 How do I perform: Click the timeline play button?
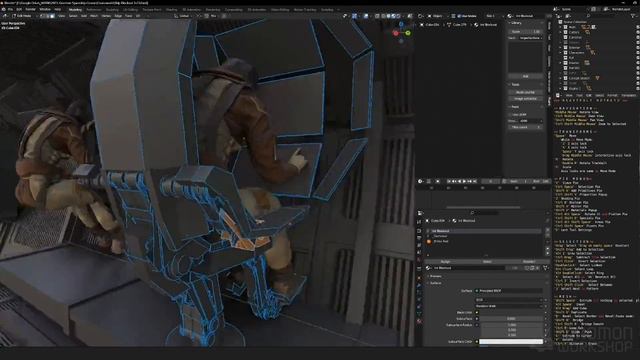click(464, 181)
